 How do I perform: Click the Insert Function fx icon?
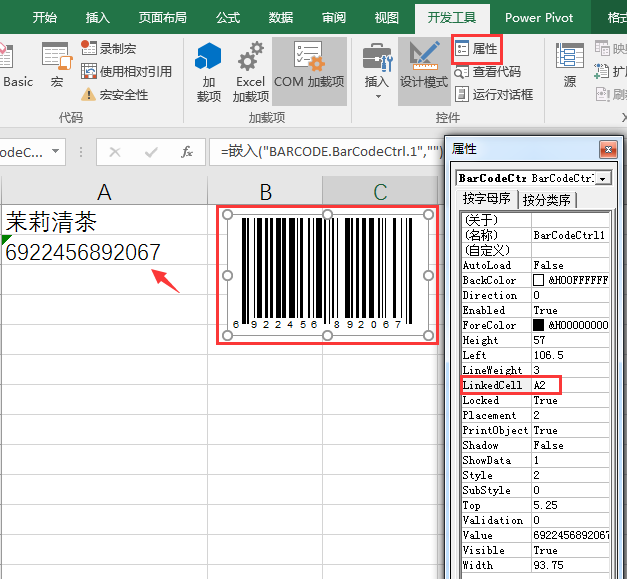click(187, 152)
